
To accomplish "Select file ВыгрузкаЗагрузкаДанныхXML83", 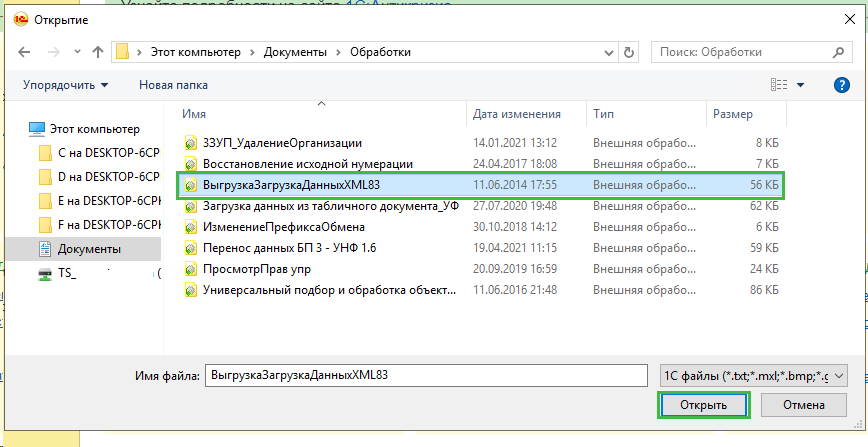I will (x=291, y=185).
